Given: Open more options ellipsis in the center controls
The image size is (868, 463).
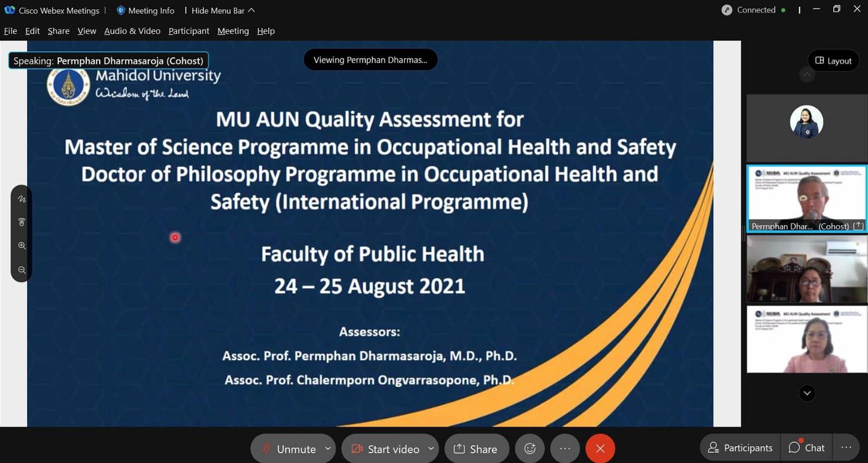Looking at the screenshot, I should (565, 449).
